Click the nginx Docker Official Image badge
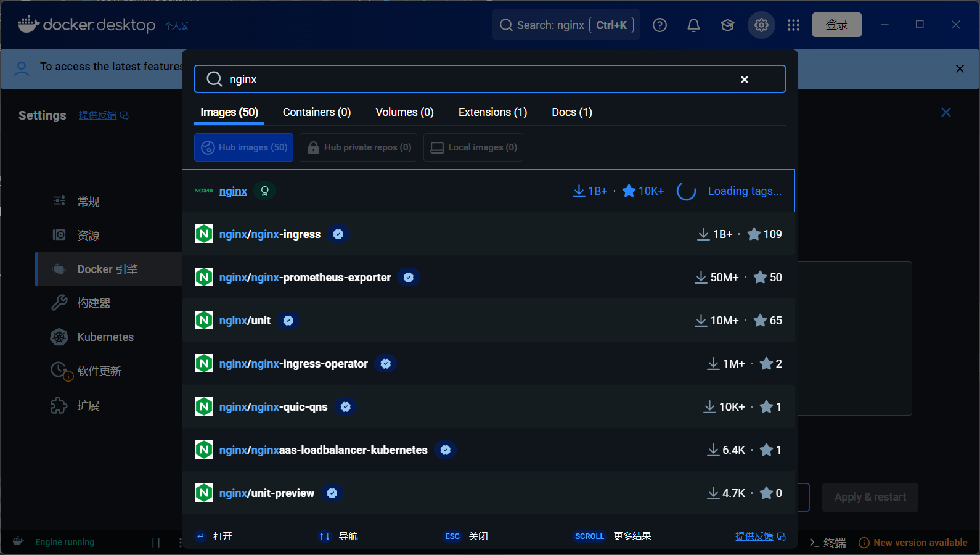This screenshot has height=555, width=980. [x=265, y=191]
